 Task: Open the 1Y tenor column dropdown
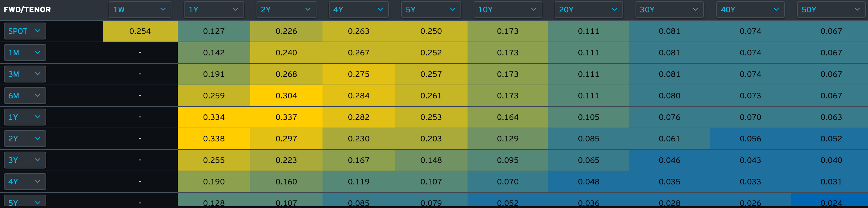click(x=214, y=10)
